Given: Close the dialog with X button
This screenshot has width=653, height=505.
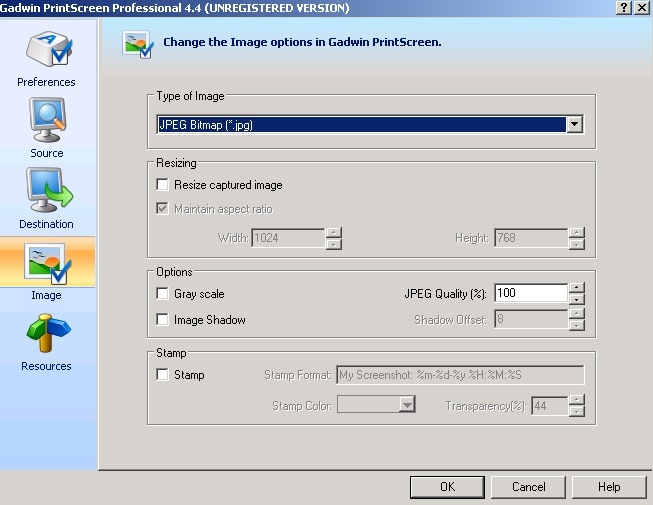Looking at the screenshot, I should (x=642, y=7).
